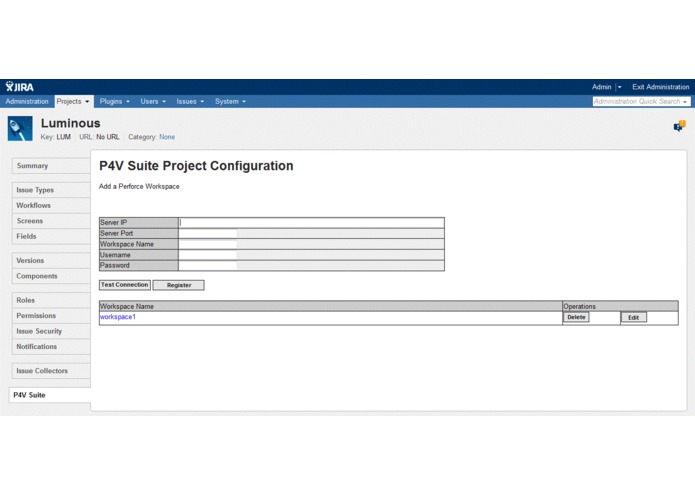The height and width of the screenshot is (494, 695).
Task: Click the Username input field
Action: pos(208,255)
